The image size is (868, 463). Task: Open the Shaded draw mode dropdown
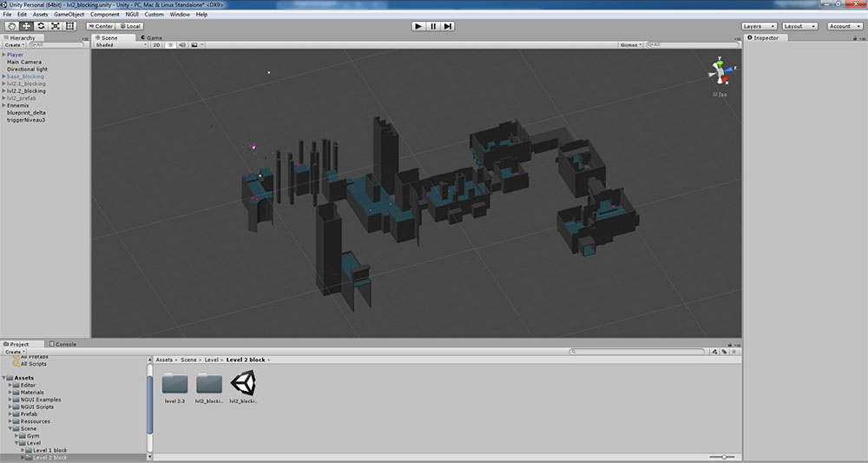click(x=121, y=44)
